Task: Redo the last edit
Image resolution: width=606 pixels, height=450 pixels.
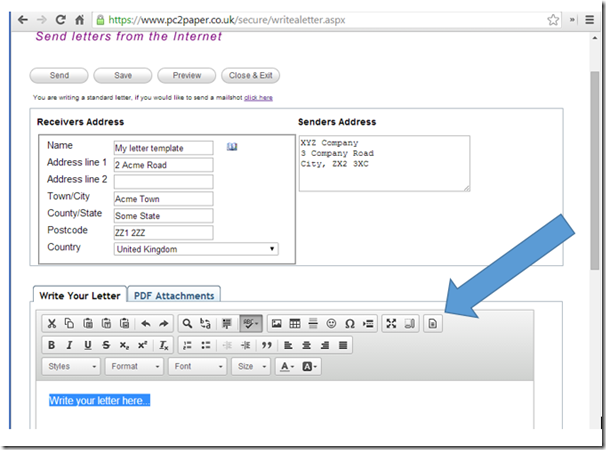Action: [x=164, y=324]
